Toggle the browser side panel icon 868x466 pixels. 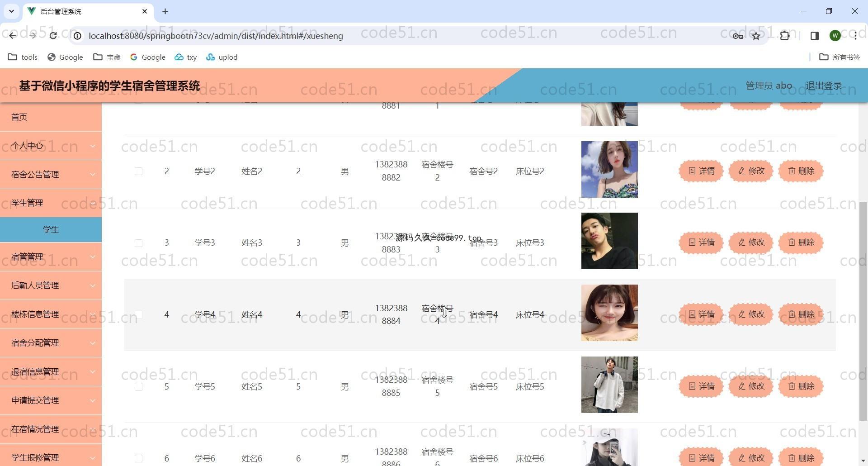click(x=815, y=36)
